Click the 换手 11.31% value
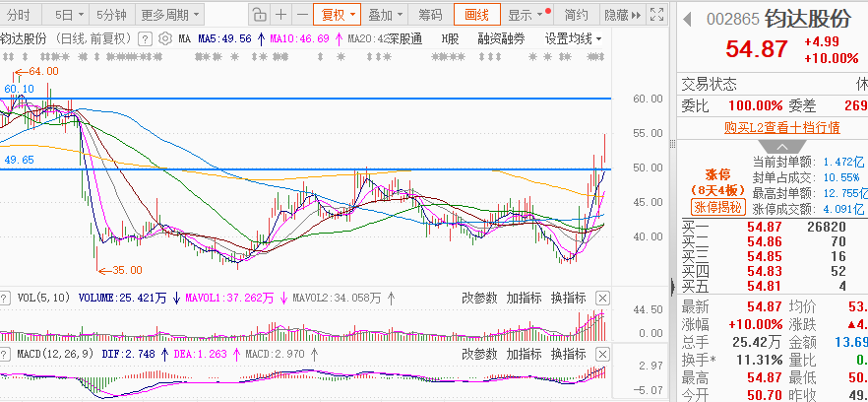 759,360
